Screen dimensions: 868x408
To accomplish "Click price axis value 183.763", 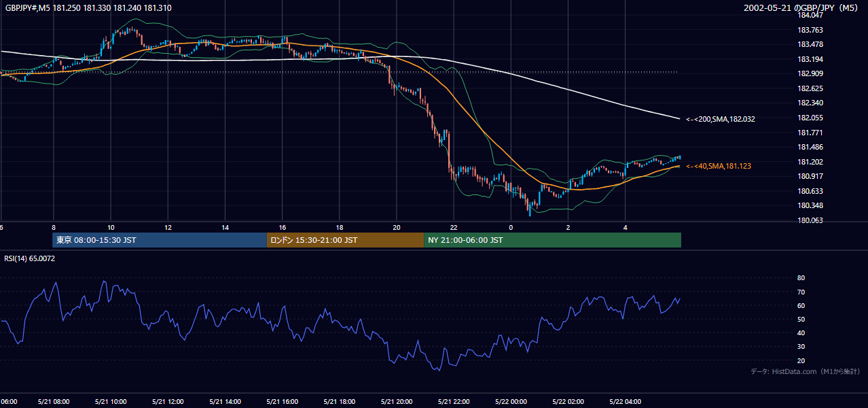I will click(x=810, y=30).
